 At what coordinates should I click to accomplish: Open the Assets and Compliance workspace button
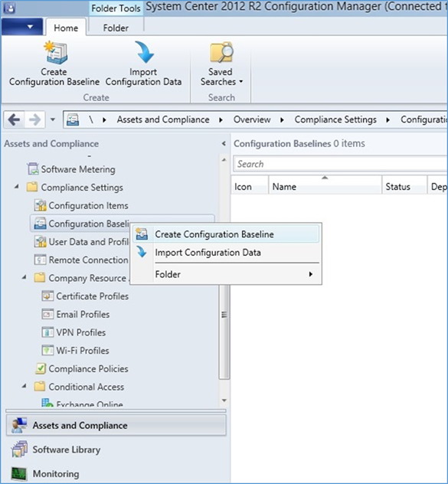pos(116,425)
